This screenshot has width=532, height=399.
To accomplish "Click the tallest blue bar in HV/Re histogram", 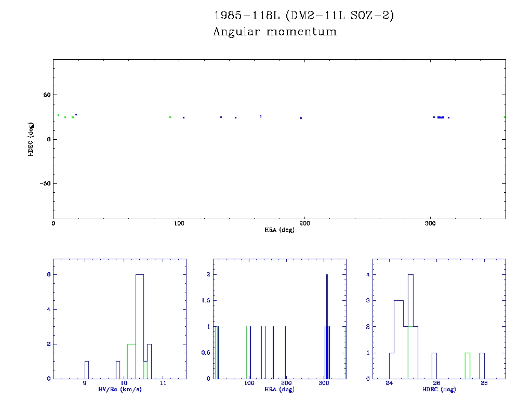I will [x=139, y=326].
